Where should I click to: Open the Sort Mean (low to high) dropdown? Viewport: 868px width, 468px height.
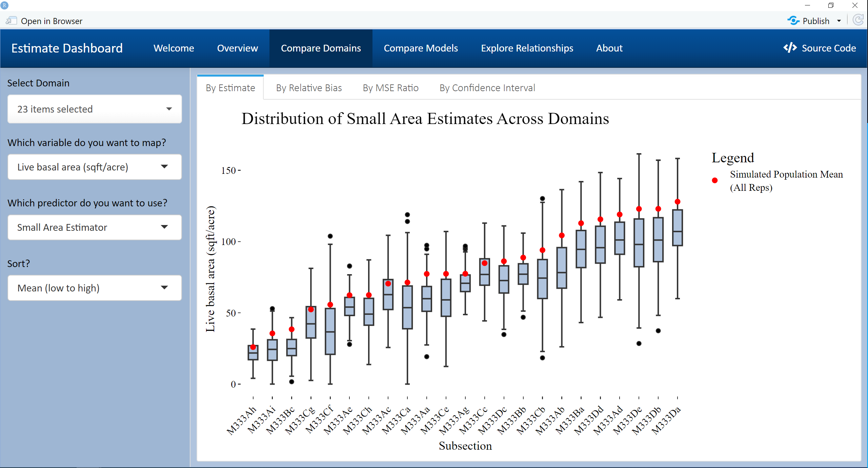click(x=95, y=288)
